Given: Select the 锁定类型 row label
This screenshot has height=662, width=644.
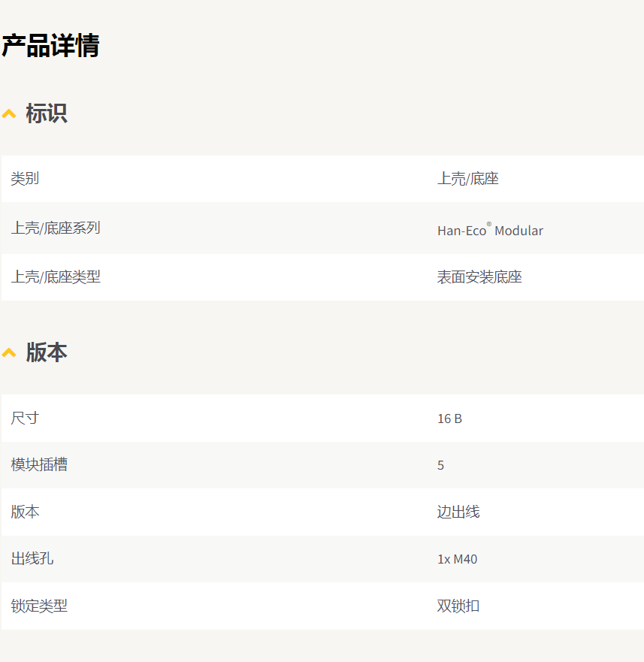Looking at the screenshot, I should [x=39, y=606].
